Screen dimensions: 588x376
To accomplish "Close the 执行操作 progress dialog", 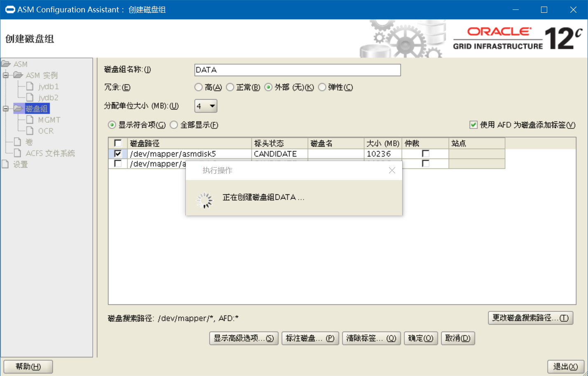I will pyautogui.click(x=392, y=170).
